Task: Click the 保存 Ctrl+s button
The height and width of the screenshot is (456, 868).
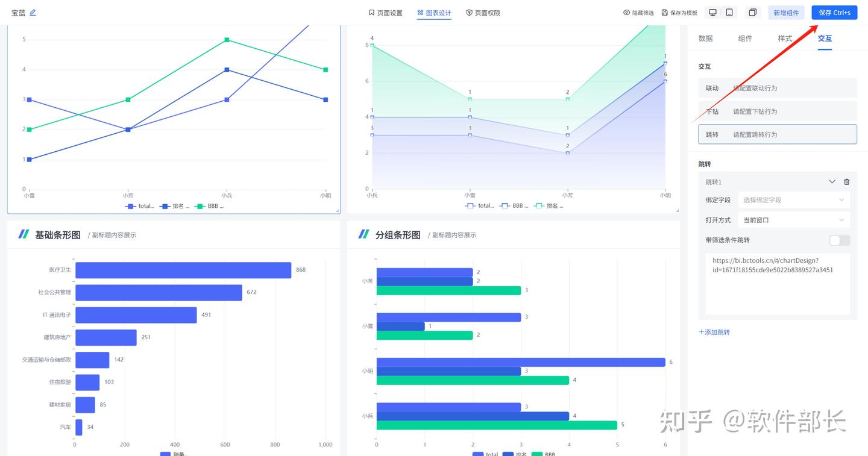Action: click(834, 13)
